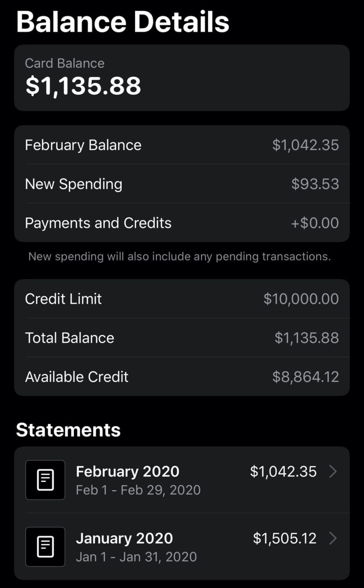364x588 pixels.
Task: Expand January 2020 statement chevron
Action: coord(333,538)
